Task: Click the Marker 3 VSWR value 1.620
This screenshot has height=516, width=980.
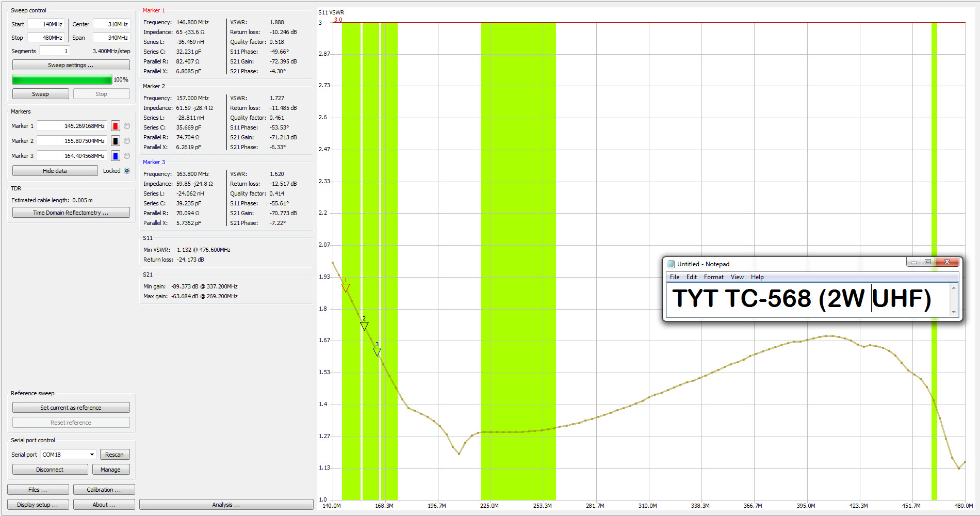Action: [x=277, y=174]
